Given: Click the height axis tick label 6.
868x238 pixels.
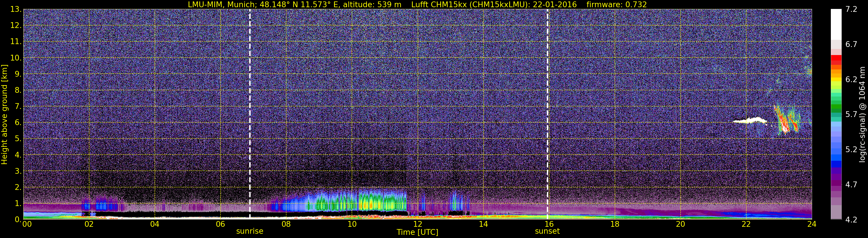Looking at the screenshot, I should click(18, 123).
